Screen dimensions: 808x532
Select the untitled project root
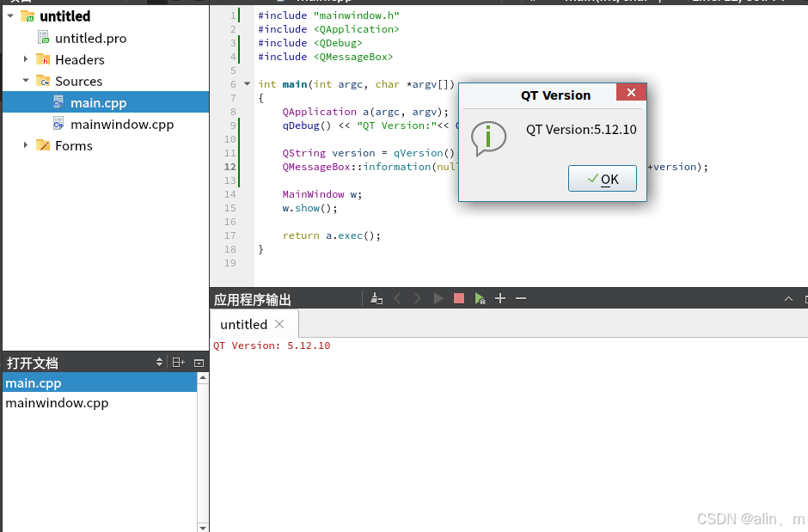coord(65,16)
